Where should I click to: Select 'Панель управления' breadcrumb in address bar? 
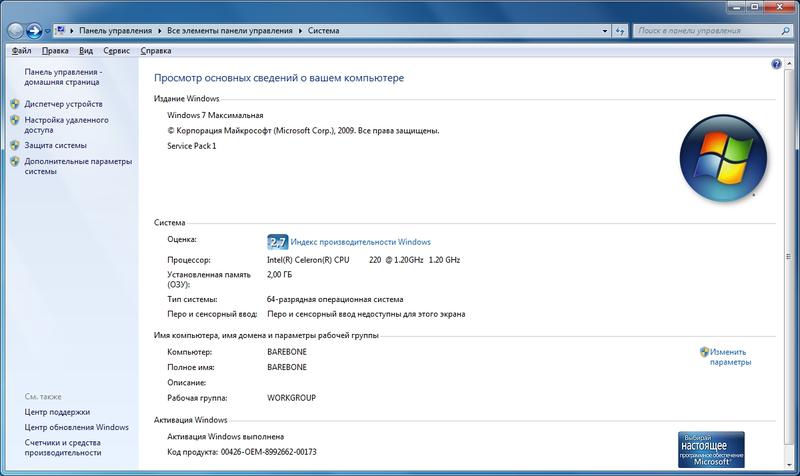[115, 31]
